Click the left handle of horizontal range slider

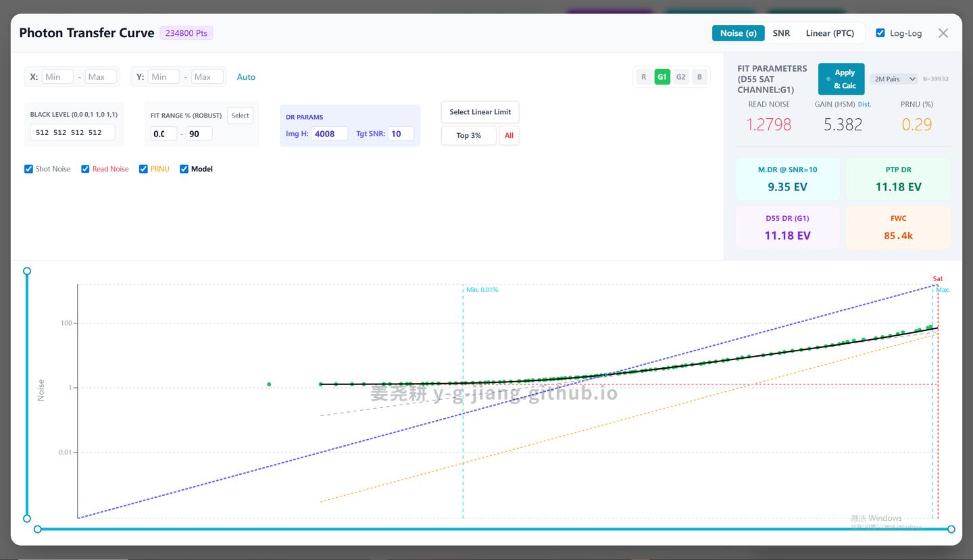pos(38,529)
